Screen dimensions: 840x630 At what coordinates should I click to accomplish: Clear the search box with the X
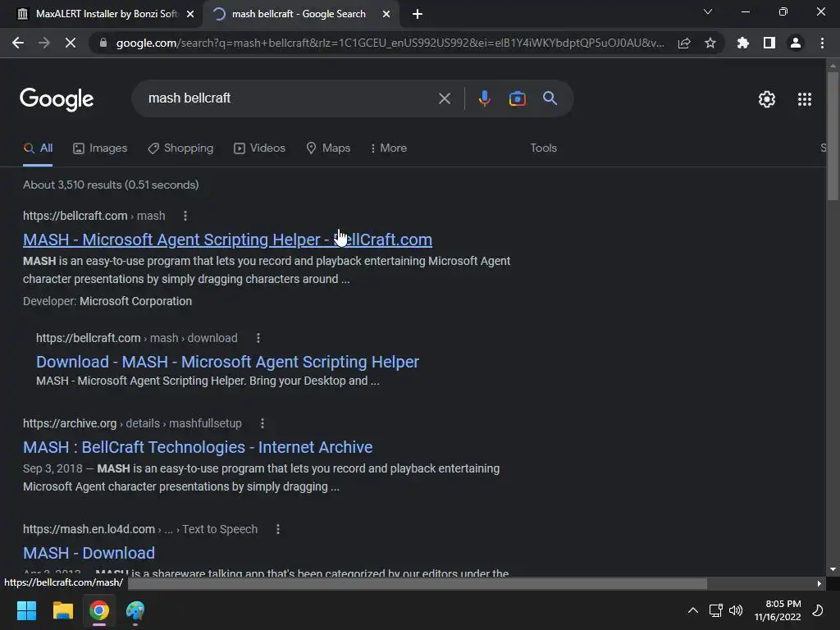[x=445, y=98]
